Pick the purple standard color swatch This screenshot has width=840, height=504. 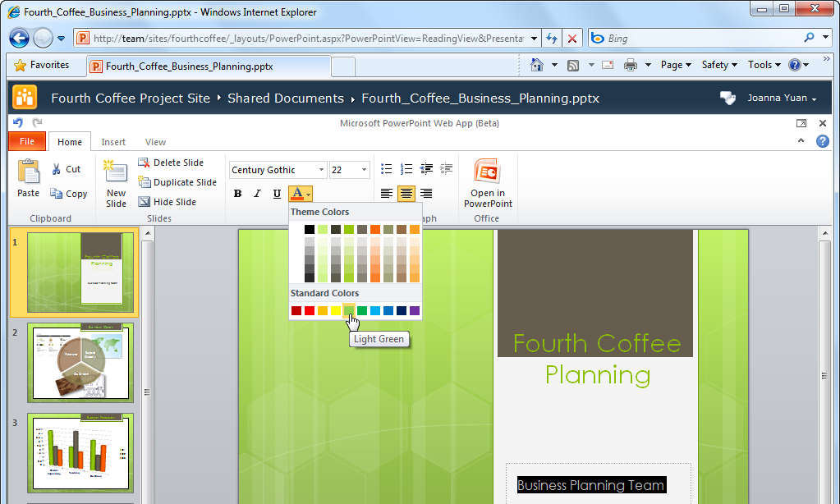pyautogui.click(x=415, y=310)
